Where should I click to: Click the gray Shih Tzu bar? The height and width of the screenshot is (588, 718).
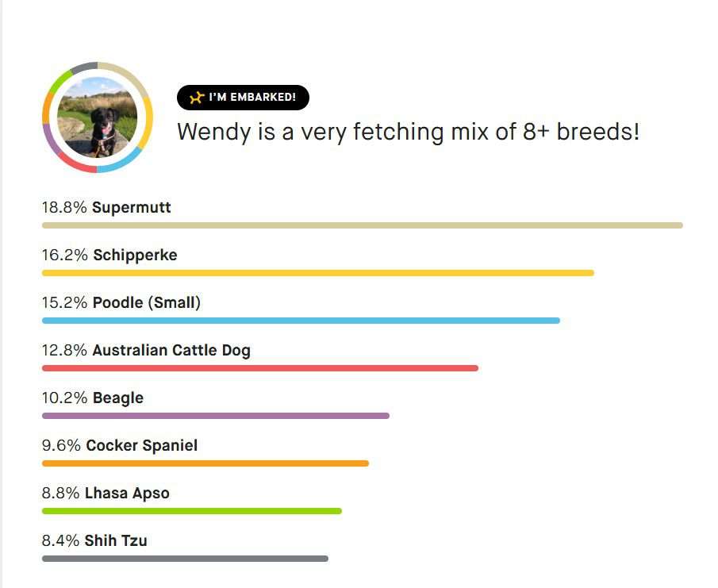click(x=185, y=559)
